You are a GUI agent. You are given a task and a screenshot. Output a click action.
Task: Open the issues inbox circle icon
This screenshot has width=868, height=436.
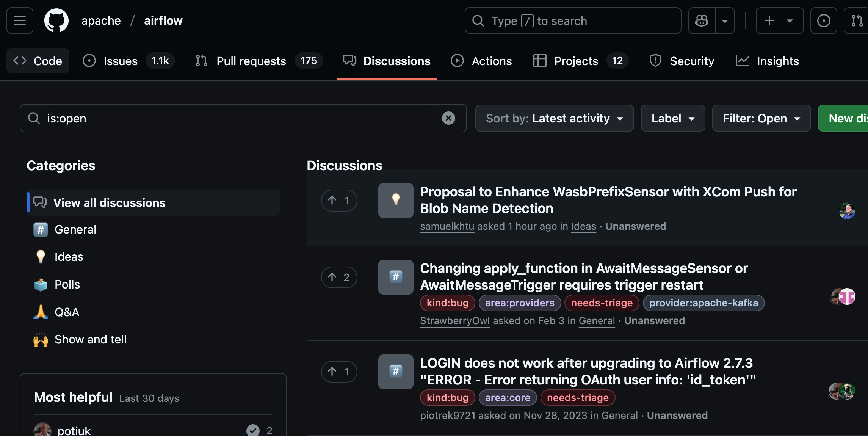pos(823,20)
